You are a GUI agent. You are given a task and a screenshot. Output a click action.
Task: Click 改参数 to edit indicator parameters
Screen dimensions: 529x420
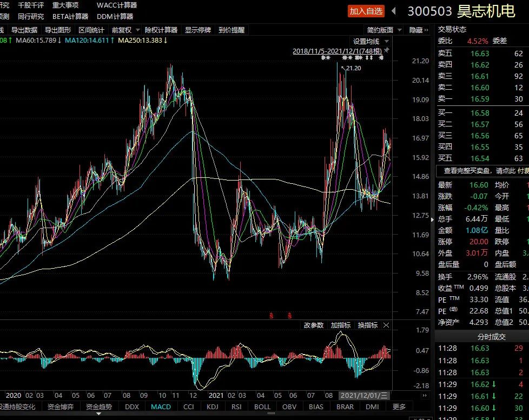click(314, 325)
